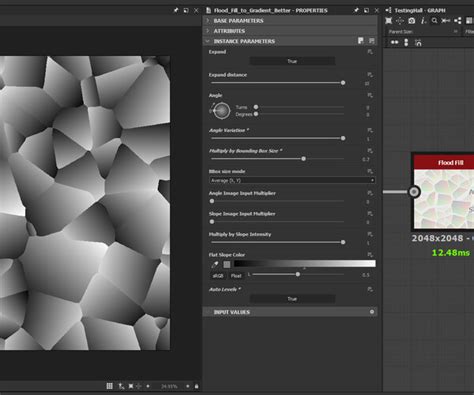The image size is (474, 395).
Task: Open function menu for Expand distance parameter
Action: point(370,75)
